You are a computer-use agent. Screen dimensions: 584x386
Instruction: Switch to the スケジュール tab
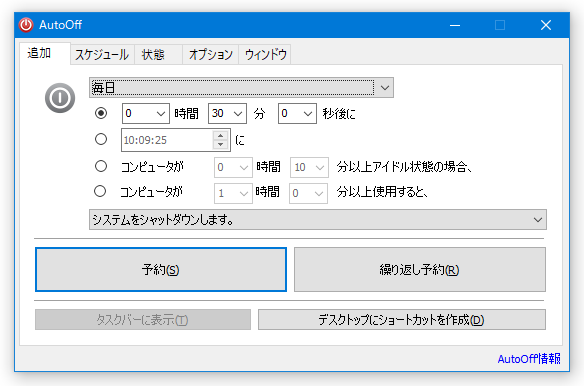102,55
